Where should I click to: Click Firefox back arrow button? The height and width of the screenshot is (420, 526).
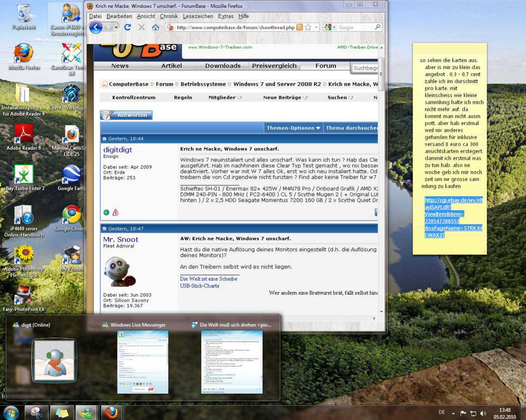(x=96, y=28)
